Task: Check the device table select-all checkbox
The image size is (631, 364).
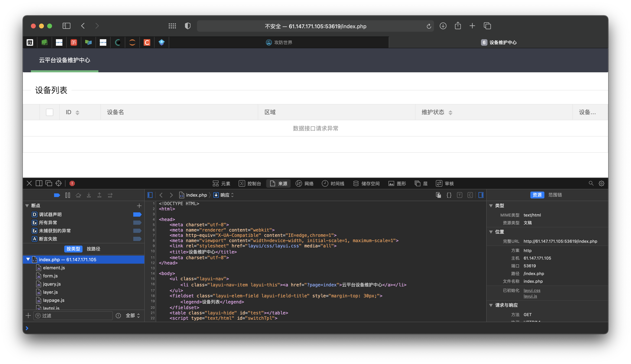Action: [x=50, y=112]
